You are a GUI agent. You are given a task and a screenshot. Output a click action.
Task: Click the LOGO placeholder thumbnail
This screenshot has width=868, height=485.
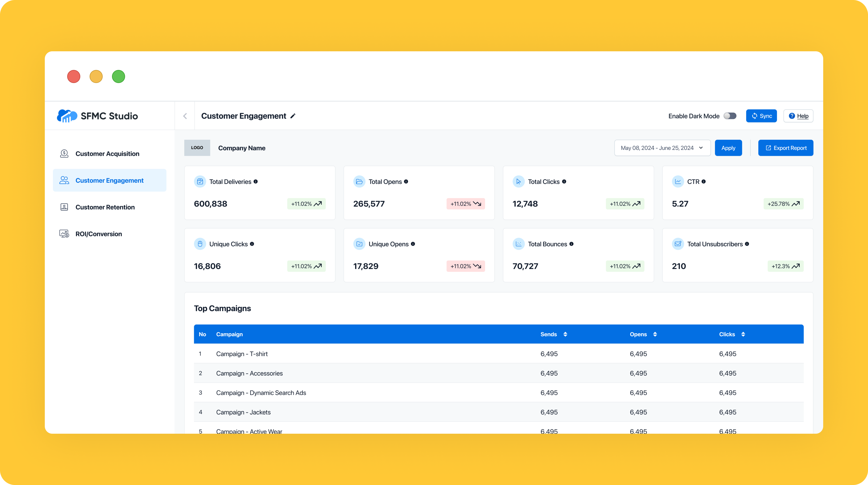tap(197, 148)
